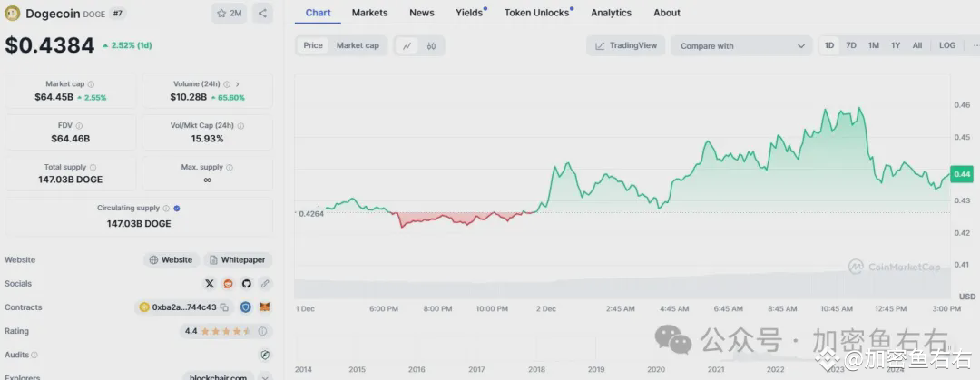Open Circulating supply info icon
Screen dimensions: 980x380
166,209
